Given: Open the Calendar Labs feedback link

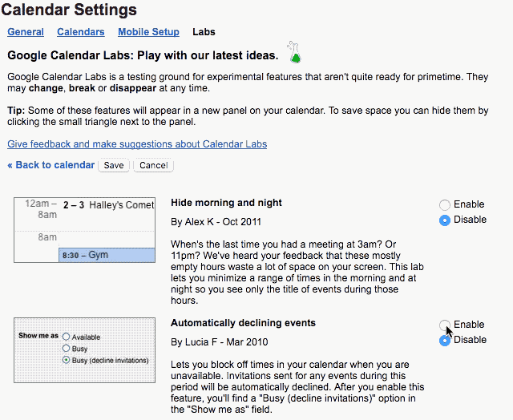Looking at the screenshot, I should 137,144.
